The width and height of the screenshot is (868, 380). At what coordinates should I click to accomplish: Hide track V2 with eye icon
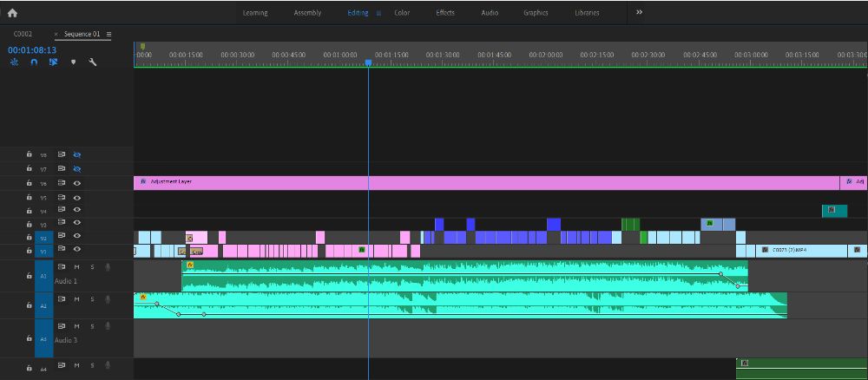pos(77,236)
